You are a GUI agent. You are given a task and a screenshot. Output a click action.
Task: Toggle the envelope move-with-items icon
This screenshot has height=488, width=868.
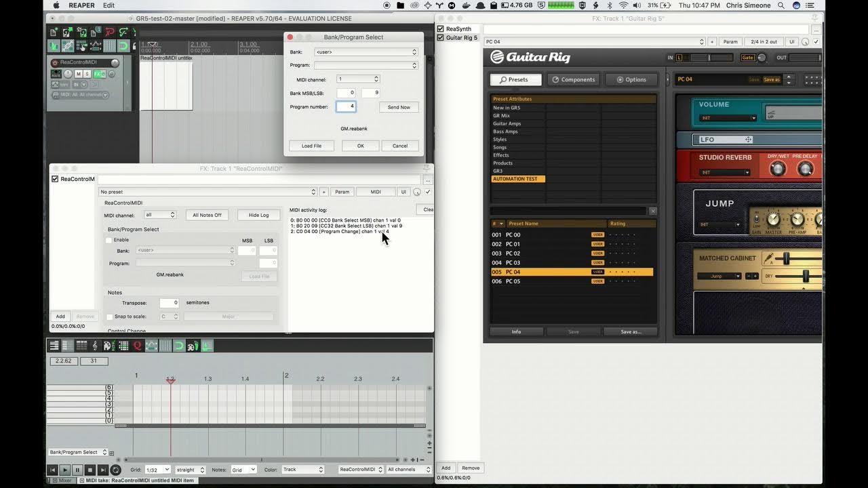(x=96, y=46)
